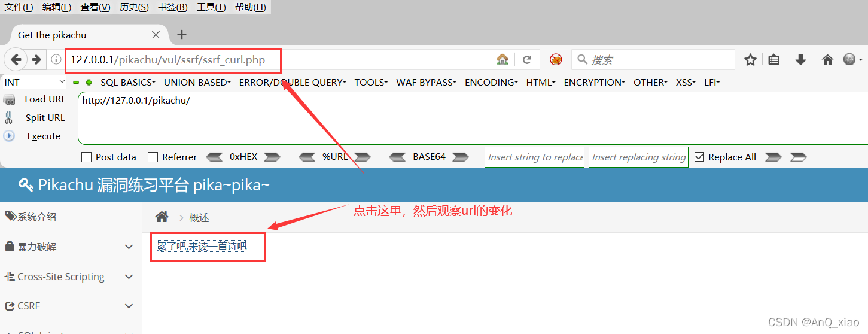
Task: Open ERROR/DOUBLE QUERY dropdown
Action: (293, 82)
